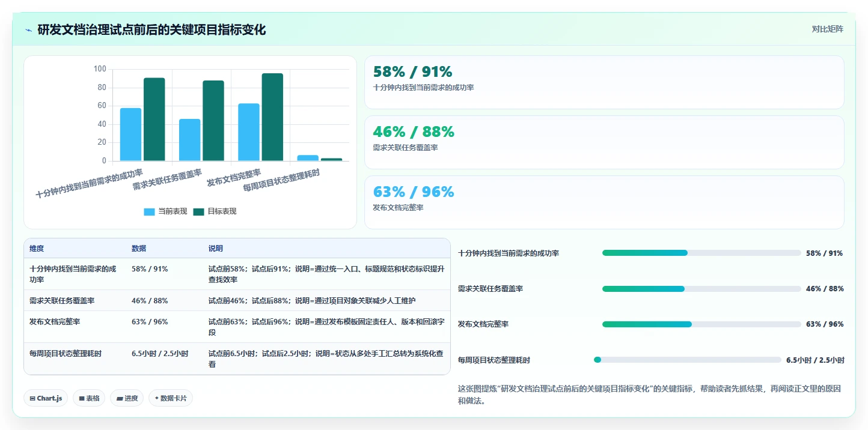Click the Chart.js tag chip
Viewport: 868px width, 430px height.
click(x=46, y=398)
